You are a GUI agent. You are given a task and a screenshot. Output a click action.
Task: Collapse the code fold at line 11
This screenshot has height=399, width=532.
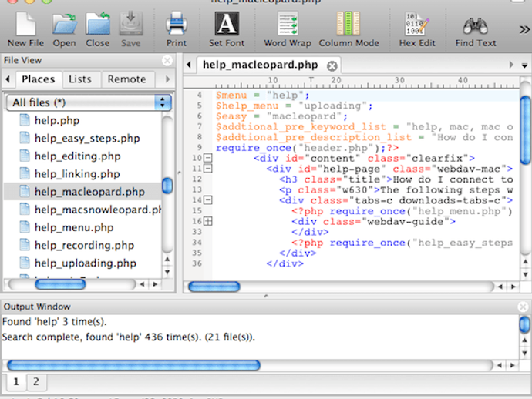208,169
